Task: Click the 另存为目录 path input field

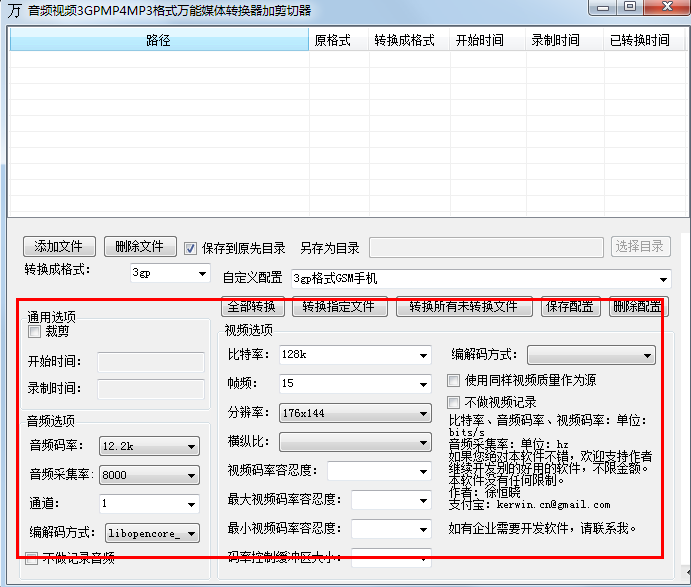Action: point(486,248)
